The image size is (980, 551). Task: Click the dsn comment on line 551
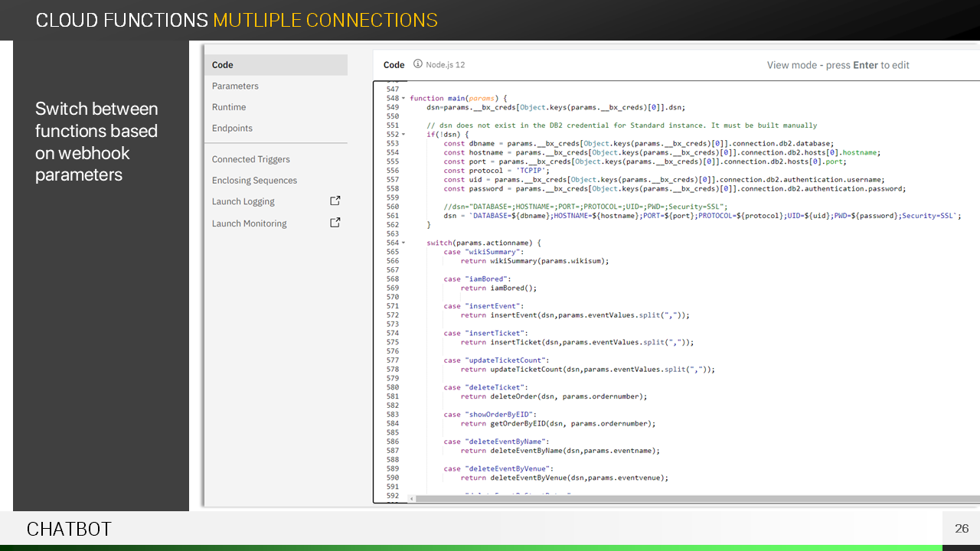click(x=621, y=126)
